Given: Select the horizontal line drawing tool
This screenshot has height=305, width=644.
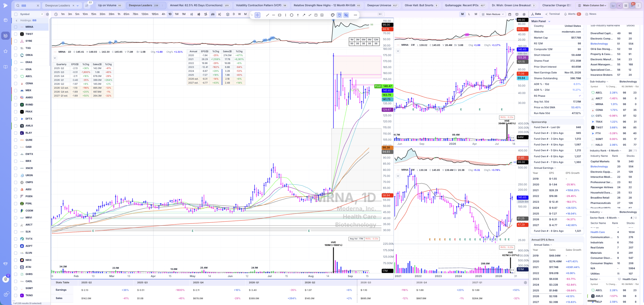Looking at the screenshot, I should [x=273, y=15].
